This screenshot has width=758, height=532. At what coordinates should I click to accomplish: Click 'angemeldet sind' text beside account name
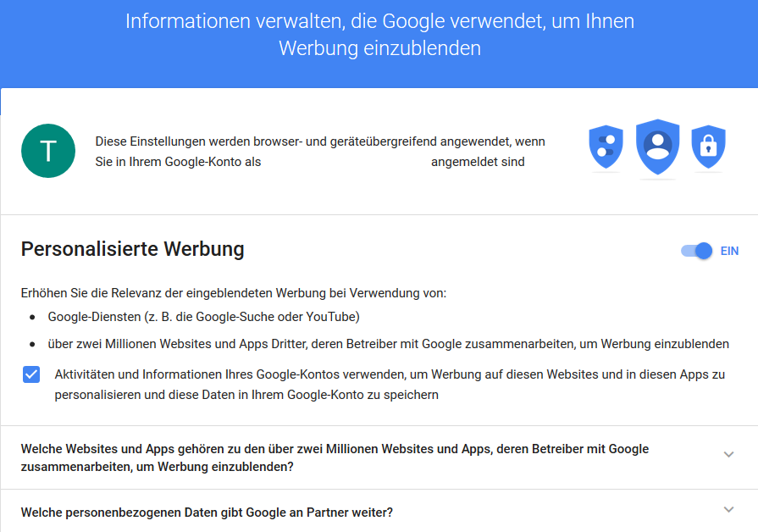pos(478,162)
